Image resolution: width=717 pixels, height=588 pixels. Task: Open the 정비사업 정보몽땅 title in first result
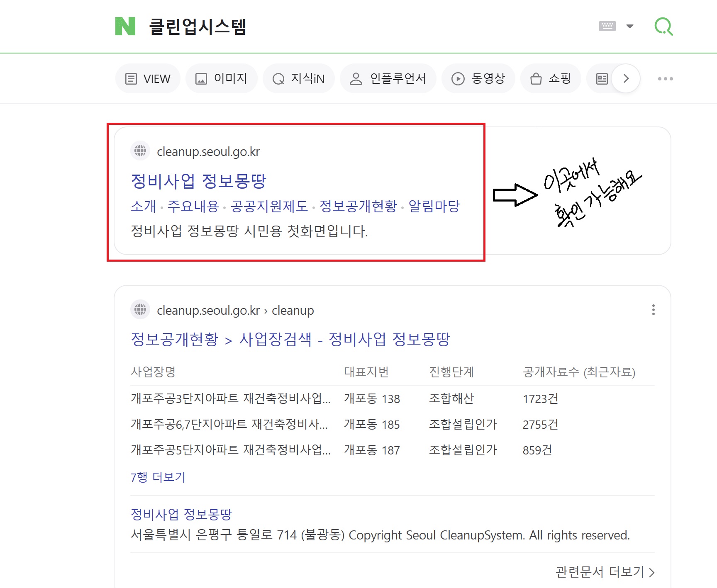point(198,181)
